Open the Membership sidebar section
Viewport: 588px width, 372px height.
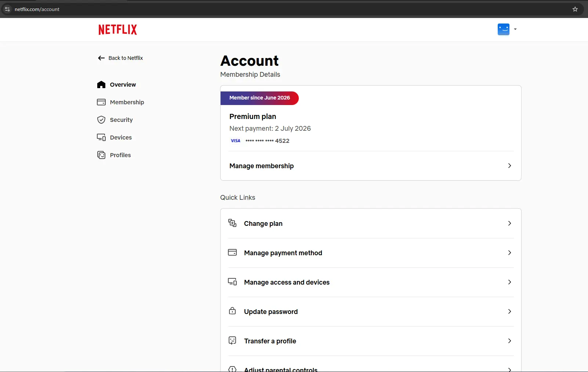coord(127,102)
